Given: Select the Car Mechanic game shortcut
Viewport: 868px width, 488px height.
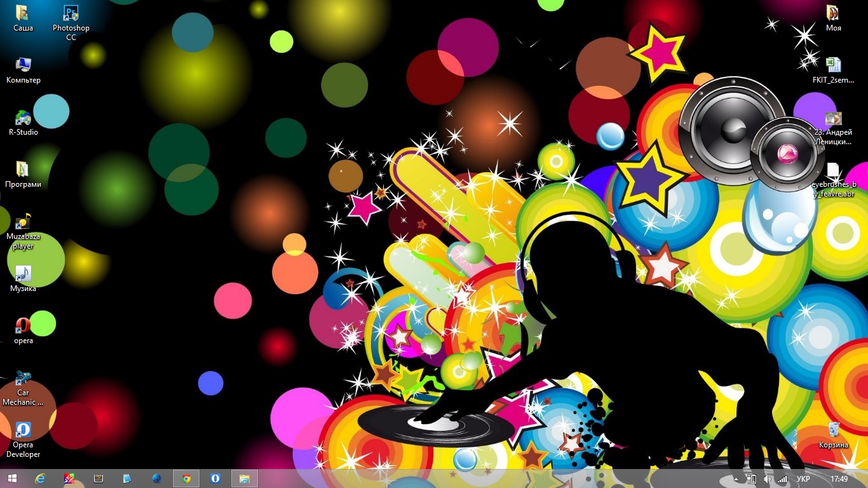Looking at the screenshot, I should tap(24, 379).
